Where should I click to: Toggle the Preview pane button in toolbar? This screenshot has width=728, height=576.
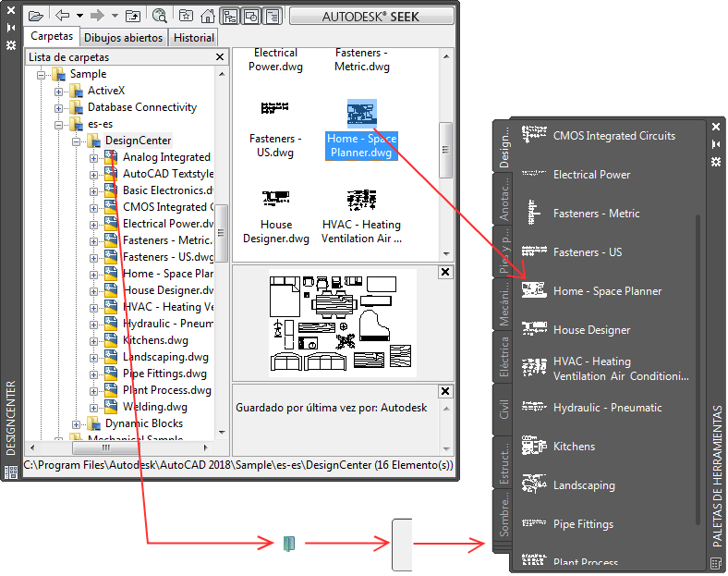click(x=251, y=17)
